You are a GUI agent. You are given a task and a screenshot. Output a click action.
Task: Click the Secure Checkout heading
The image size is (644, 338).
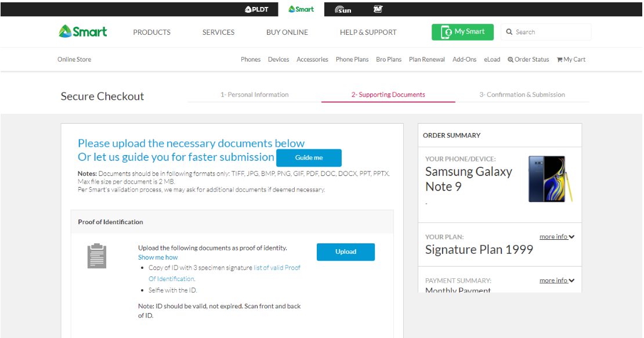(102, 96)
